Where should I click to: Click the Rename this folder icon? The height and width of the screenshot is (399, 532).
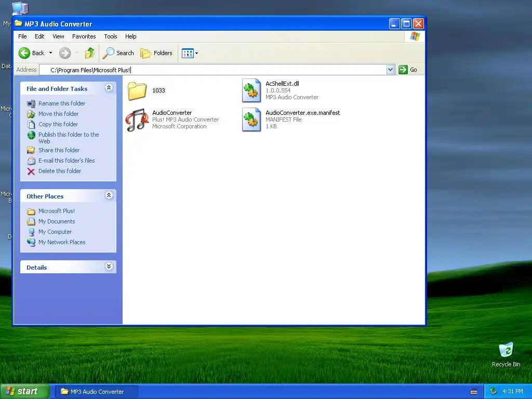[31, 103]
